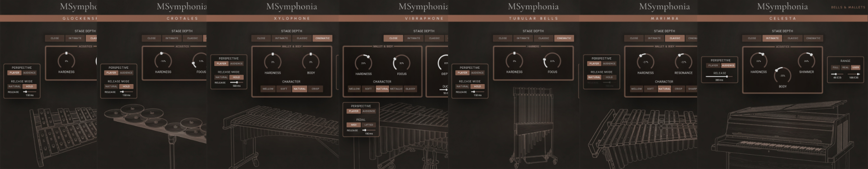Set Vibraphone character to GLASSY
This screenshot has width=868, height=169.
410,89
